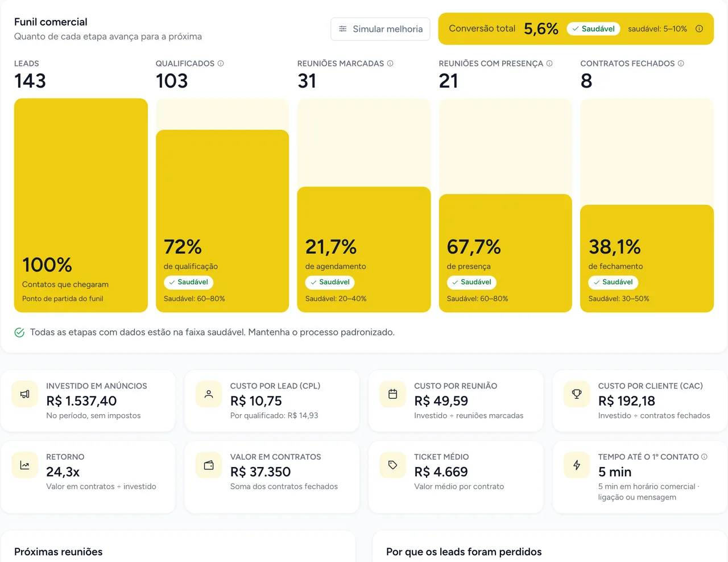Click Saudável badge under 67,7% de presença
This screenshot has height=562, width=728.
click(x=471, y=282)
